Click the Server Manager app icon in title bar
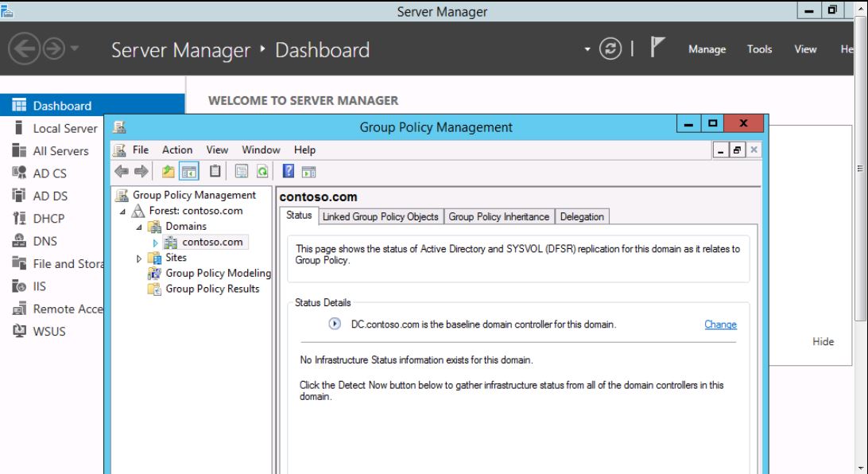Image resolution: width=868 pixels, height=474 pixels. point(6,11)
